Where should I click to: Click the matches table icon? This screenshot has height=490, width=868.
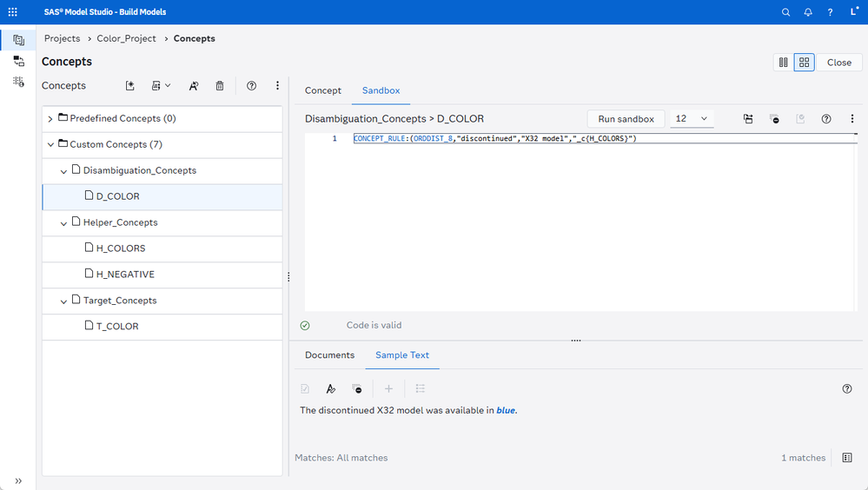pyautogui.click(x=847, y=457)
